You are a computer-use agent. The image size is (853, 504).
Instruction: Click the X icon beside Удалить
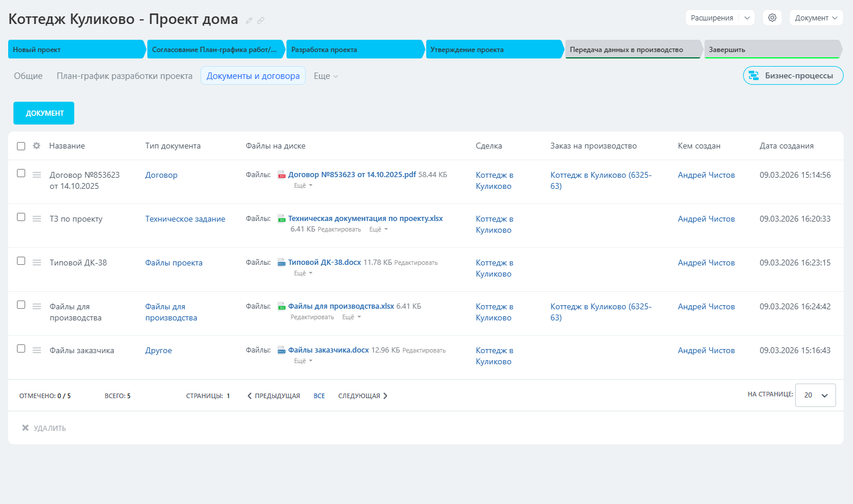25,428
